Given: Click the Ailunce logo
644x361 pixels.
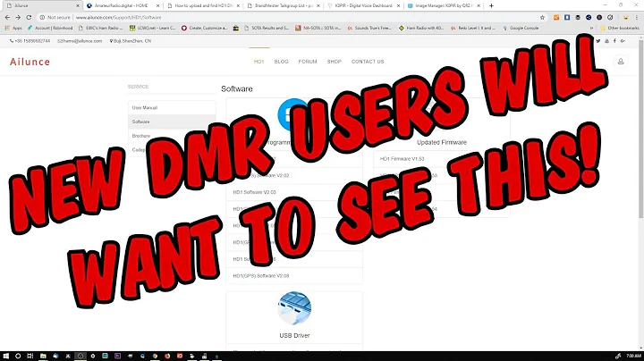Looking at the screenshot, I should click(x=30, y=62).
